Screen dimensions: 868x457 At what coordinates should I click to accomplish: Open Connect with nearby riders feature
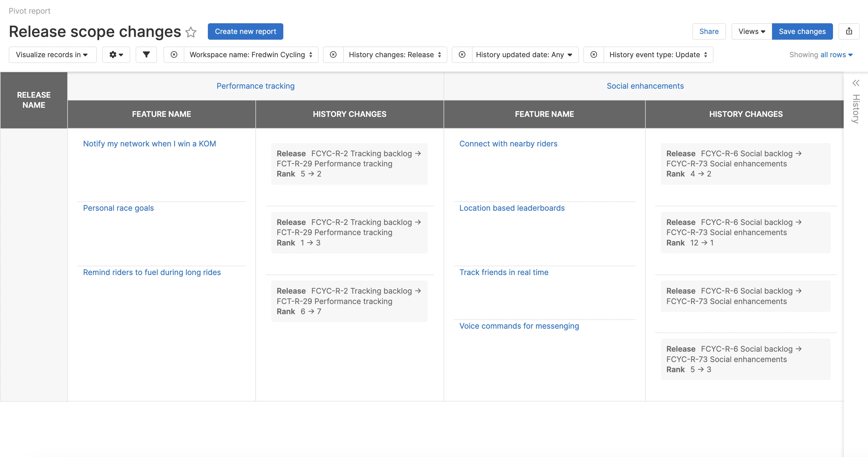click(508, 144)
